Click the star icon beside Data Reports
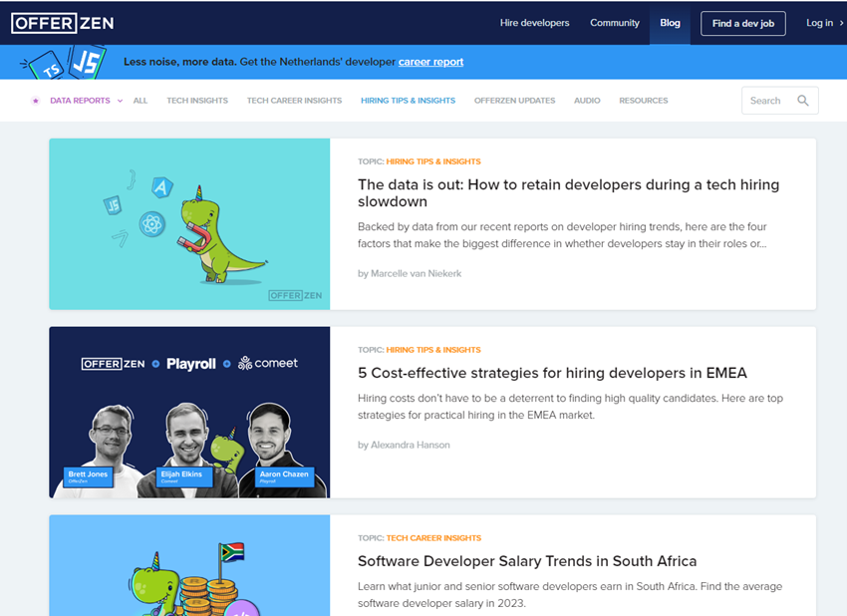 (36, 101)
